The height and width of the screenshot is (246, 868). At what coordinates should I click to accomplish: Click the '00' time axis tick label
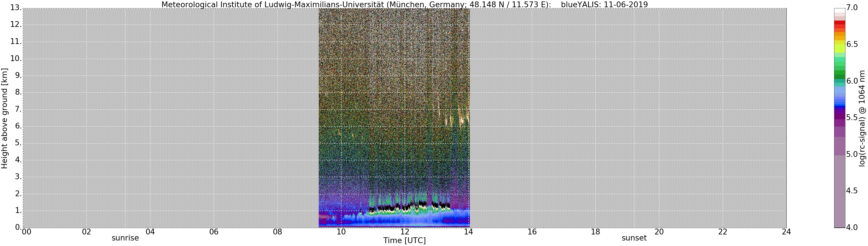tap(26, 232)
